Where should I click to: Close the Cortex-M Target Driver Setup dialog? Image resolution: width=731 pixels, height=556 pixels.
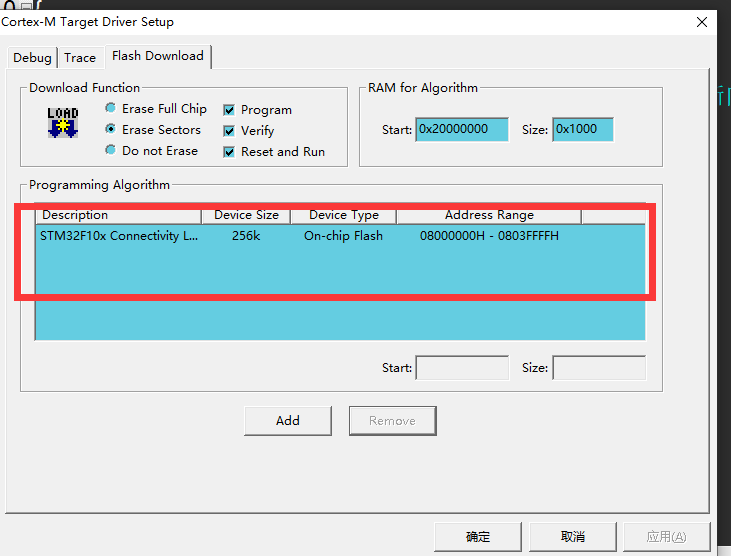(702, 22)
